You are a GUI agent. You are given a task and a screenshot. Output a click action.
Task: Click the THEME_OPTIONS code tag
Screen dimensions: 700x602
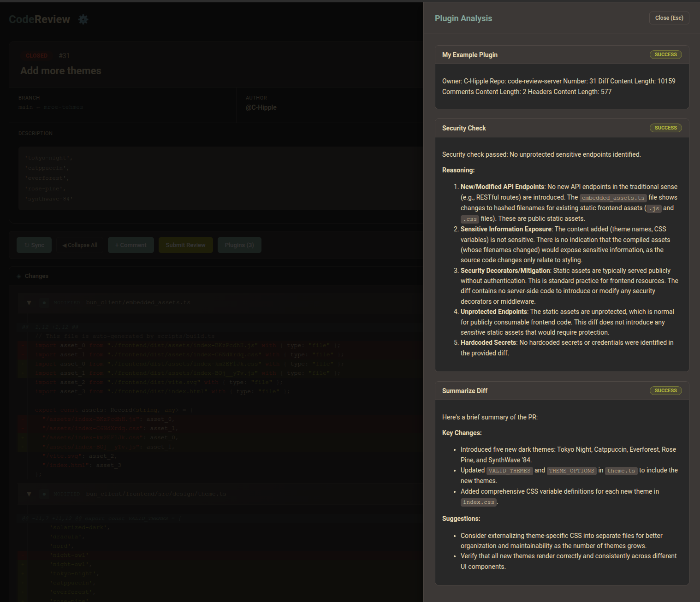click(571, 471)
